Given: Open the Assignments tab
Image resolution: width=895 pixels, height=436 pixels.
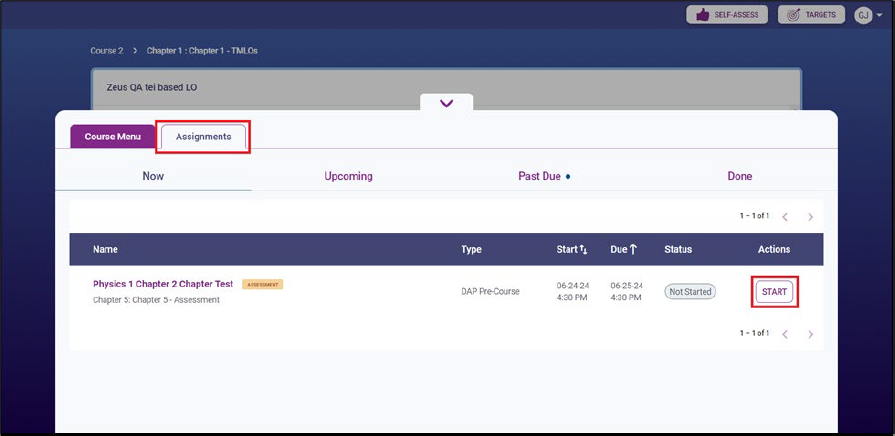Looking at the screenshot, I should pyautogui.click(x=203, y=137).
